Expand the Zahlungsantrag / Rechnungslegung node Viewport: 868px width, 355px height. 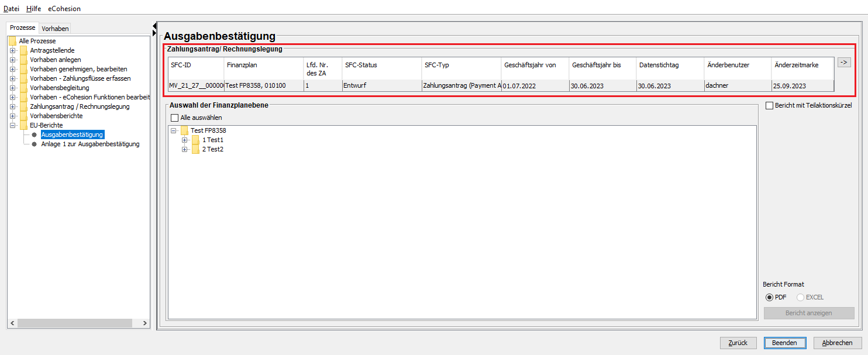pos(12,106)
